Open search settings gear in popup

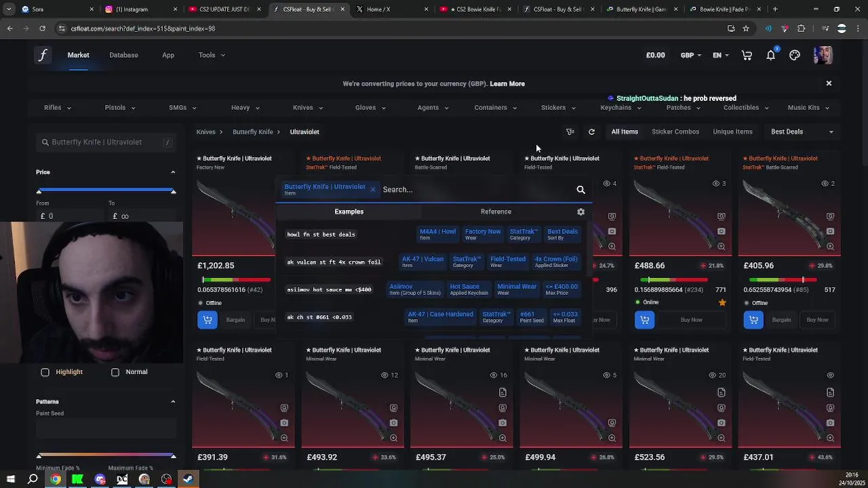580,211
